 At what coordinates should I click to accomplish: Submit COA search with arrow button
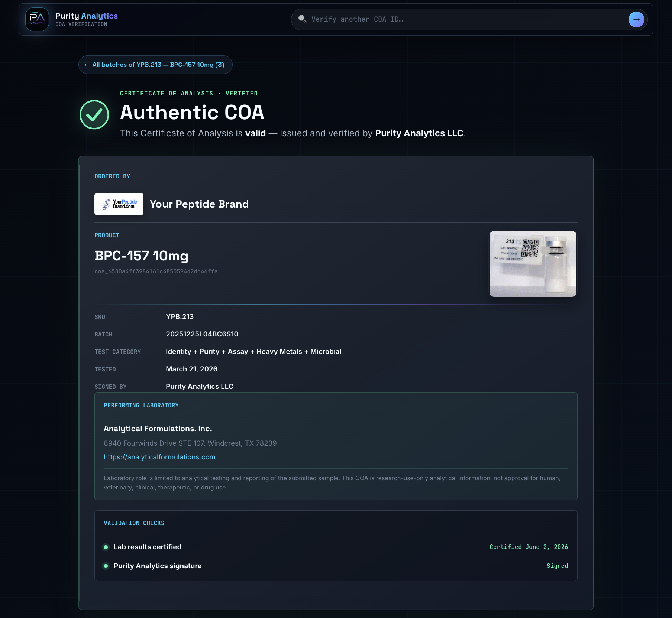636,19
